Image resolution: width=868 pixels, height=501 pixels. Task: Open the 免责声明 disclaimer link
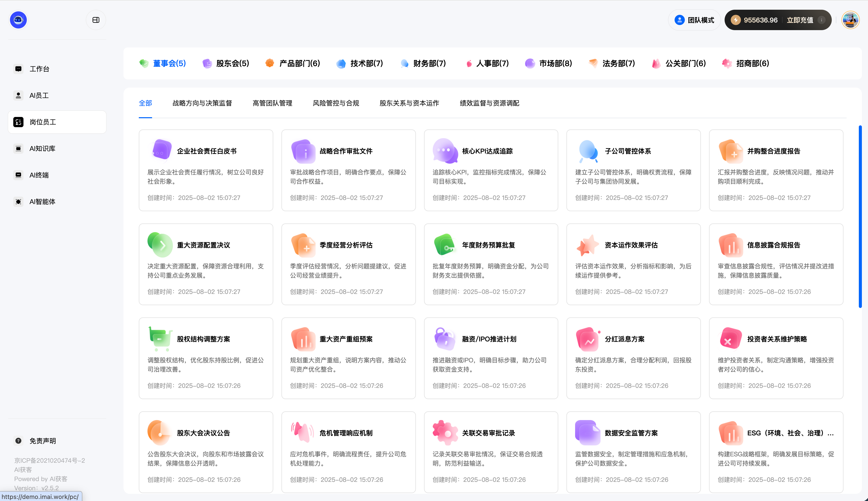point(42,440)
